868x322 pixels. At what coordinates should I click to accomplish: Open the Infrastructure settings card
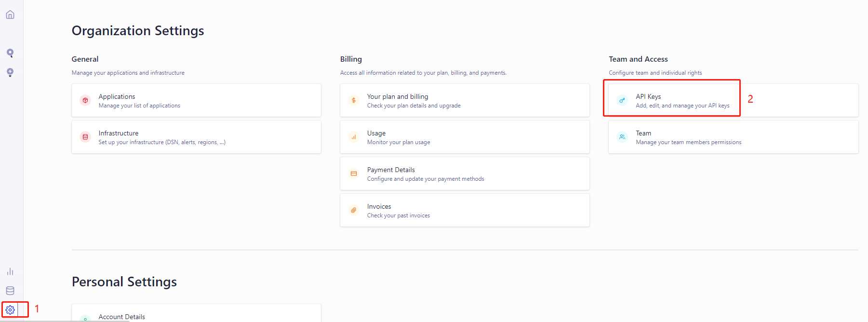(x=196, y=137)
